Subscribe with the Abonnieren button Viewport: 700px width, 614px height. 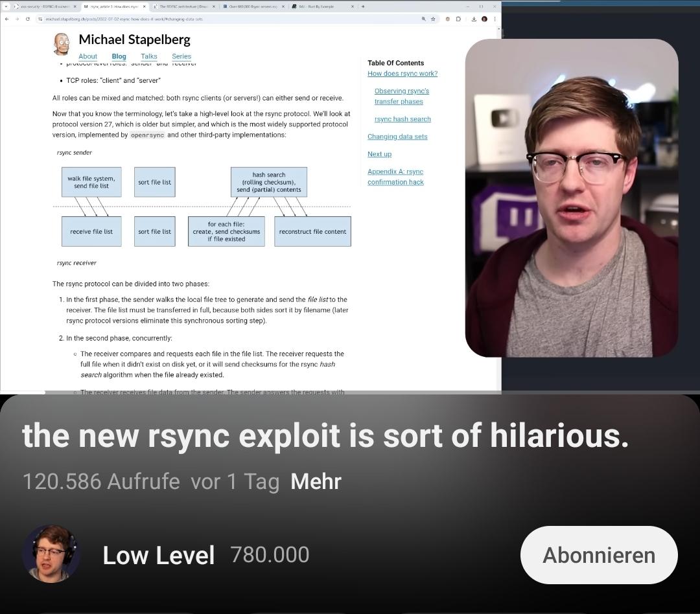coord(599,554)
